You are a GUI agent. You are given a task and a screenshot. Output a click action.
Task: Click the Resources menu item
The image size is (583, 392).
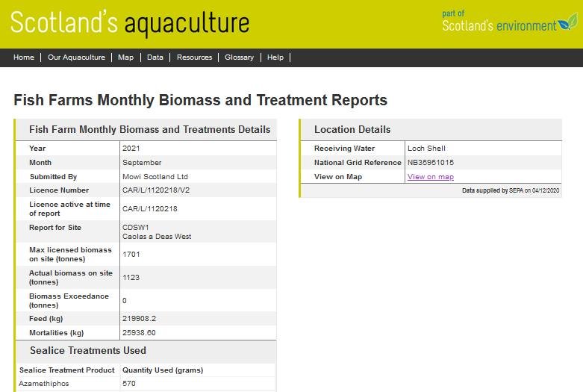click(194, 57)
